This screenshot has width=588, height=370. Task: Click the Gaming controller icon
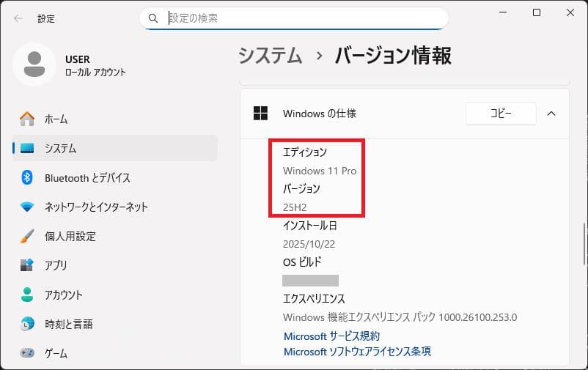coord(27,352)
